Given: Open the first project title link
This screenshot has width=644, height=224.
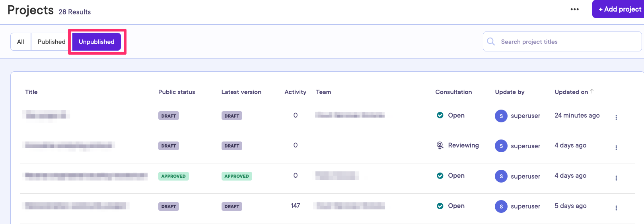Looking at the screenshot, I should [46, 116].
